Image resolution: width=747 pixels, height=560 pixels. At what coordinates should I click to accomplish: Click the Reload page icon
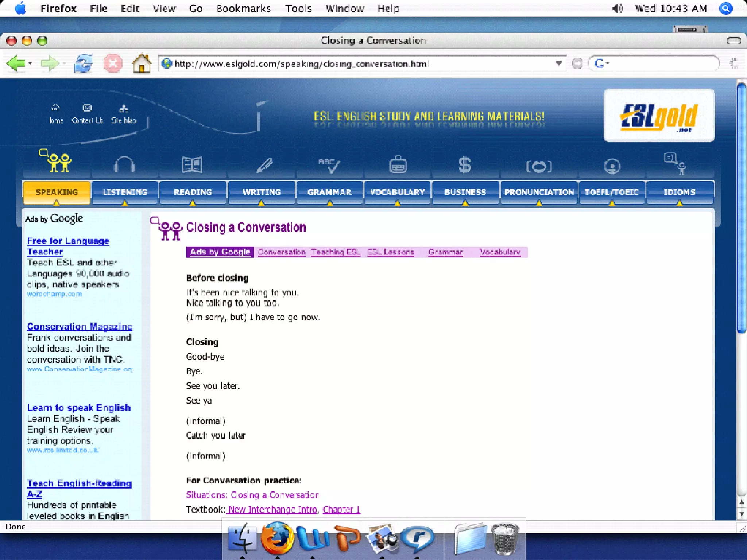coord(83,63)
